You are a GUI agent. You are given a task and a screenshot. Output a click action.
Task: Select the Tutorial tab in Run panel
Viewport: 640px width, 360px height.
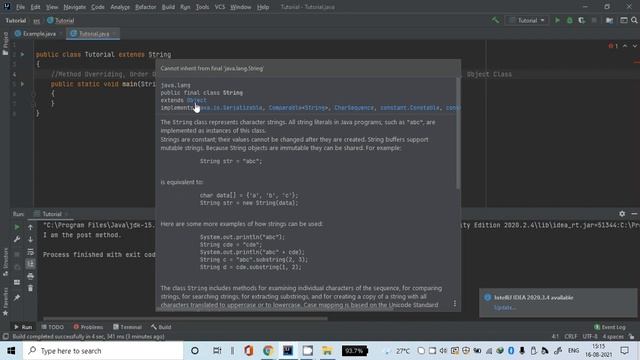pyautogui.click(x=51, y=214)
